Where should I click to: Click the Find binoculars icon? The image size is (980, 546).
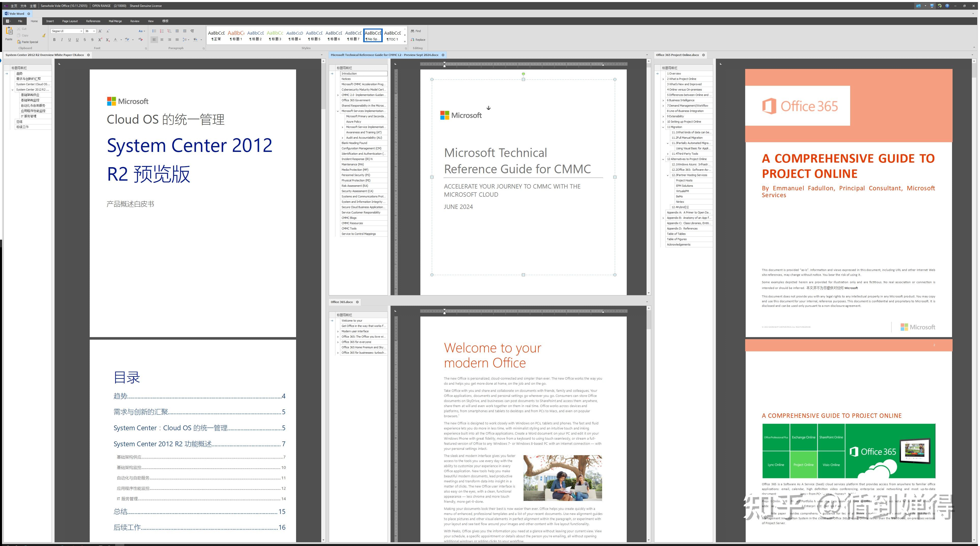pos(412,31)
